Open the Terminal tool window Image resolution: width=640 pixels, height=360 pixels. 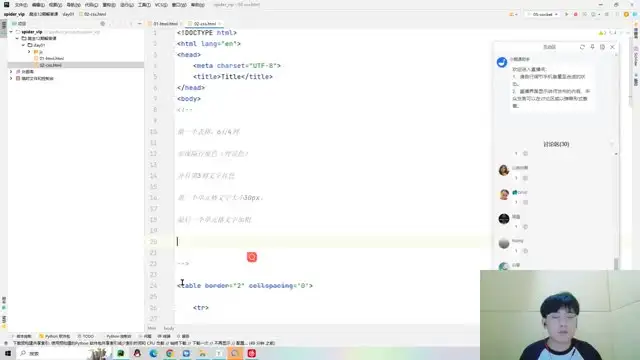click(164, 336)
